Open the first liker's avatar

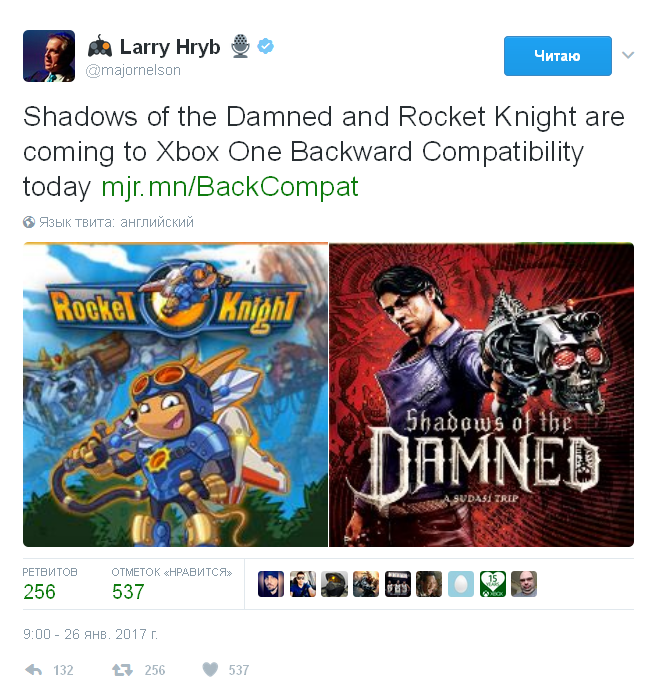point(271,584)
